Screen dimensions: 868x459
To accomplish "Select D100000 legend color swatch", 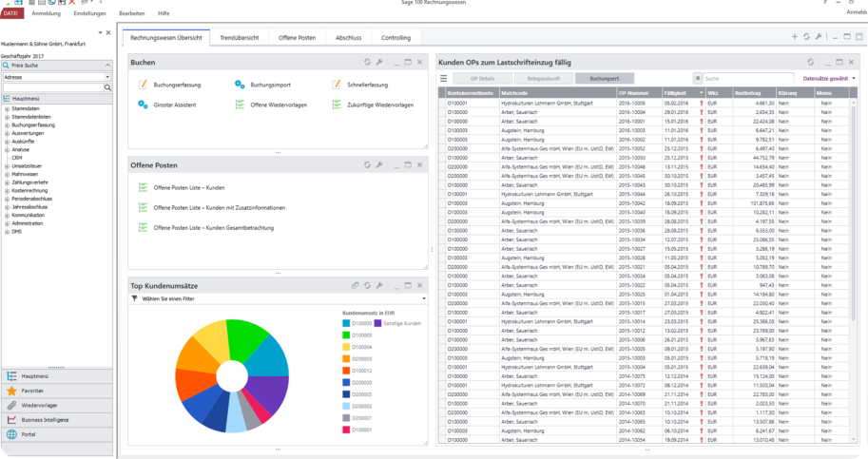I will (346, 323).
